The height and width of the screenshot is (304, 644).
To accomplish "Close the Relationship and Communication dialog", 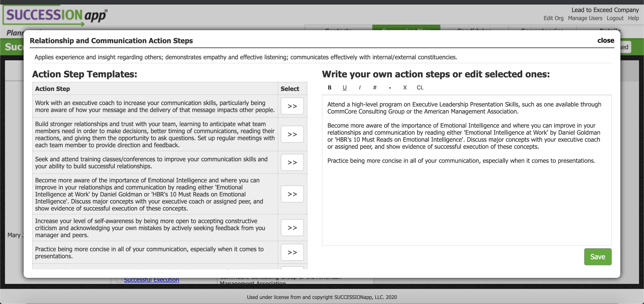I will coord(606,40).
